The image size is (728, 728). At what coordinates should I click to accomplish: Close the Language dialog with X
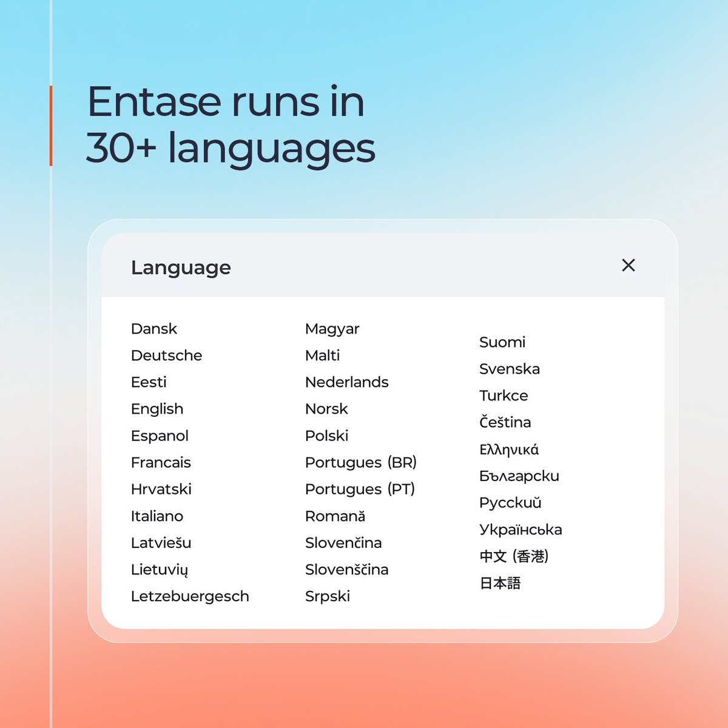629,265
